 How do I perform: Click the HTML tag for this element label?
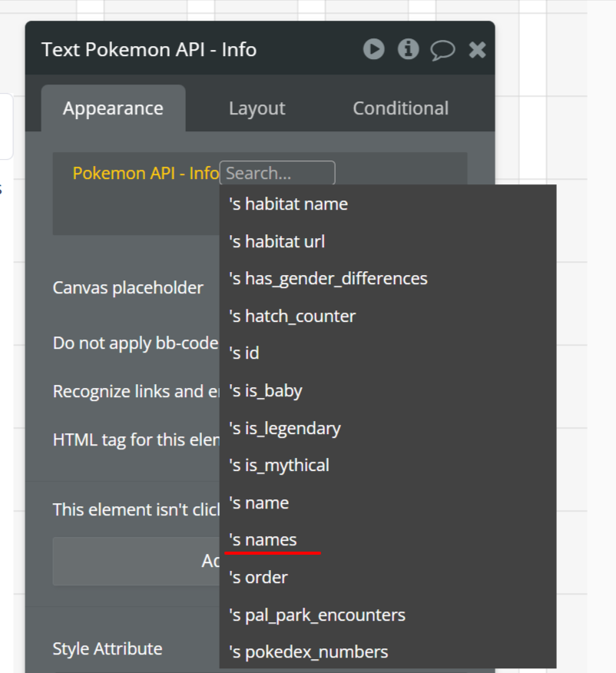pyautogui.click(x=136, y=440)
